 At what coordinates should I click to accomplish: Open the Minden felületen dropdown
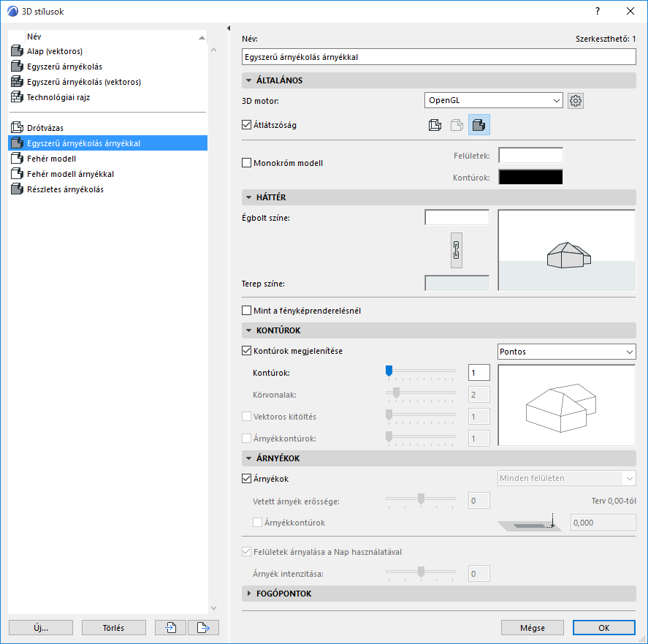567,478
